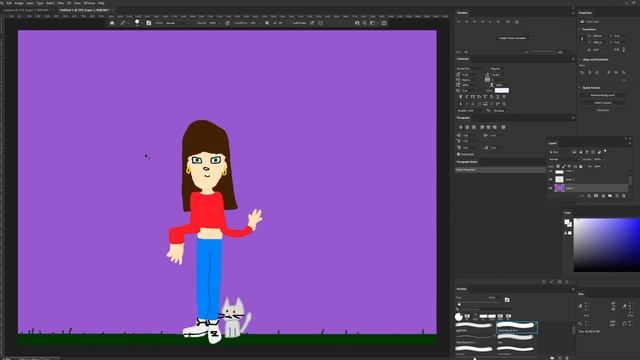Open the brush preset picker in options bar
Image resolution: width=640 pixels, height=360 pixels.
(x=137, y=23)
